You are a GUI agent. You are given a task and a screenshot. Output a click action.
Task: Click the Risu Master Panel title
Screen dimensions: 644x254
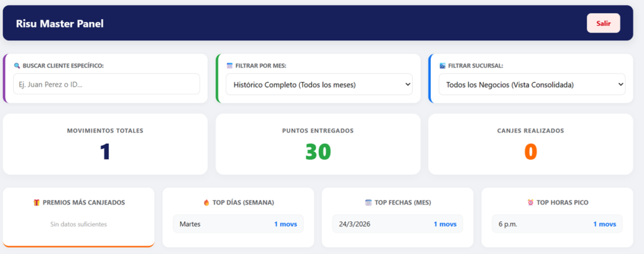tap(59, 24)
